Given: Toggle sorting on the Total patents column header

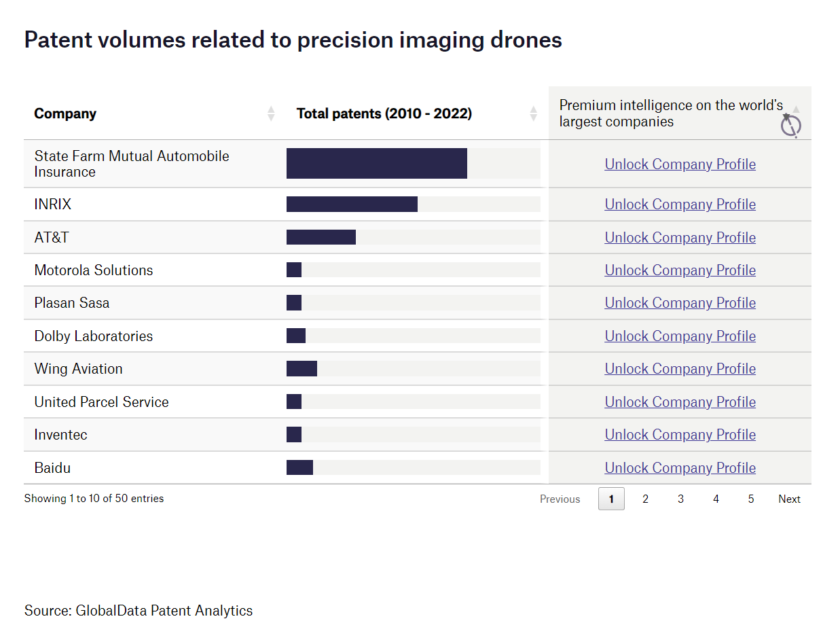Looking at the screenshot, I should pyautogui.click(x=384, y=113).
